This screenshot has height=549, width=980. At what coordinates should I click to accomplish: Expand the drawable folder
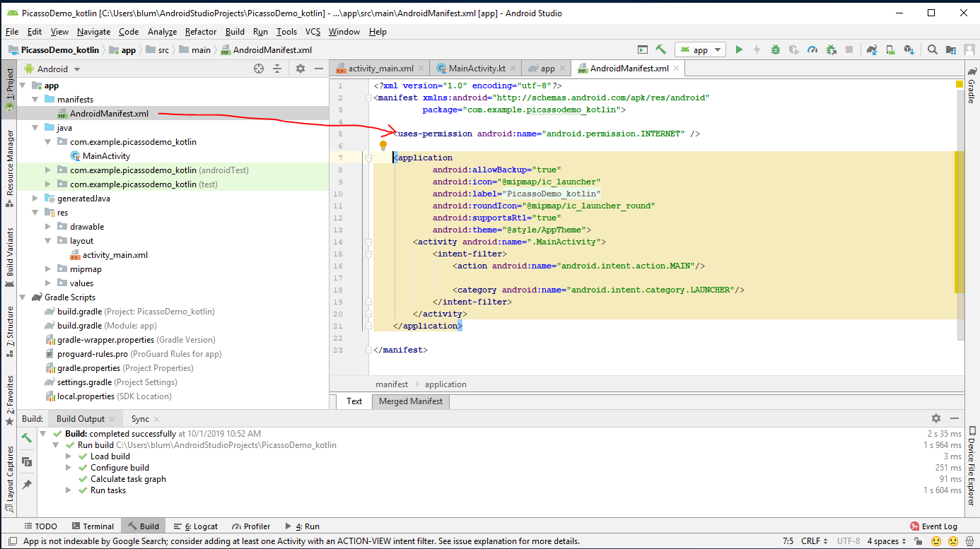(x=48, y=227)
